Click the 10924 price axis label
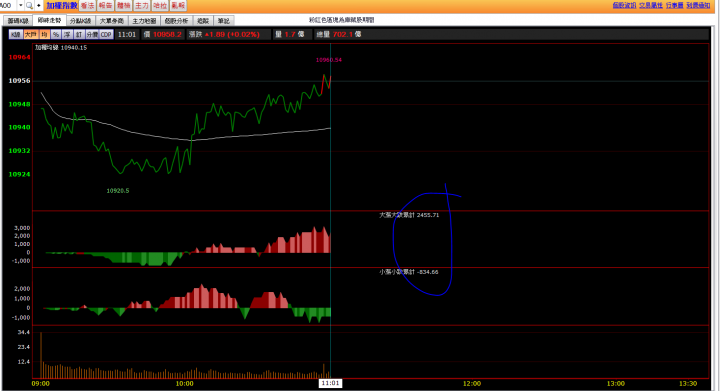 pos(19,174)
